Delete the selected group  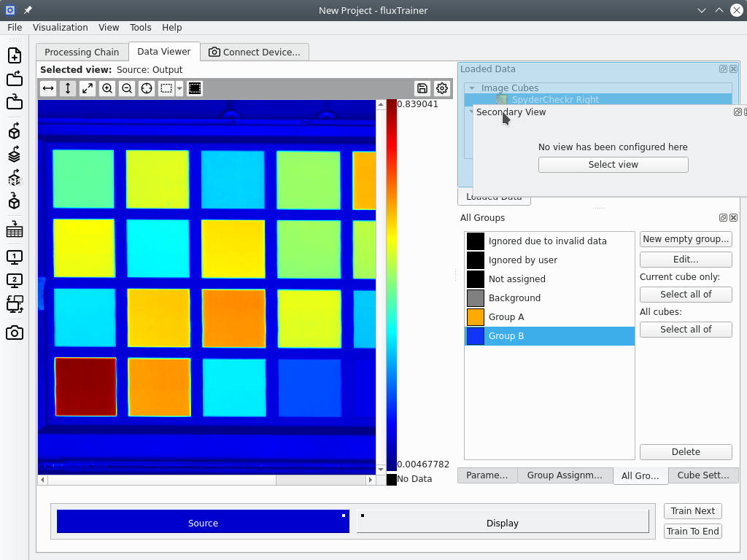click(686, 452)
